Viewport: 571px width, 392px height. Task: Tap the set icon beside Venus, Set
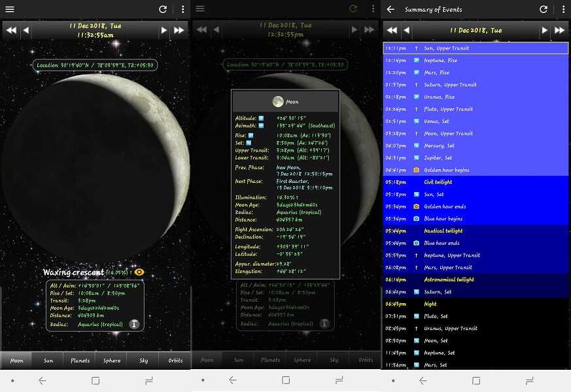416,121
